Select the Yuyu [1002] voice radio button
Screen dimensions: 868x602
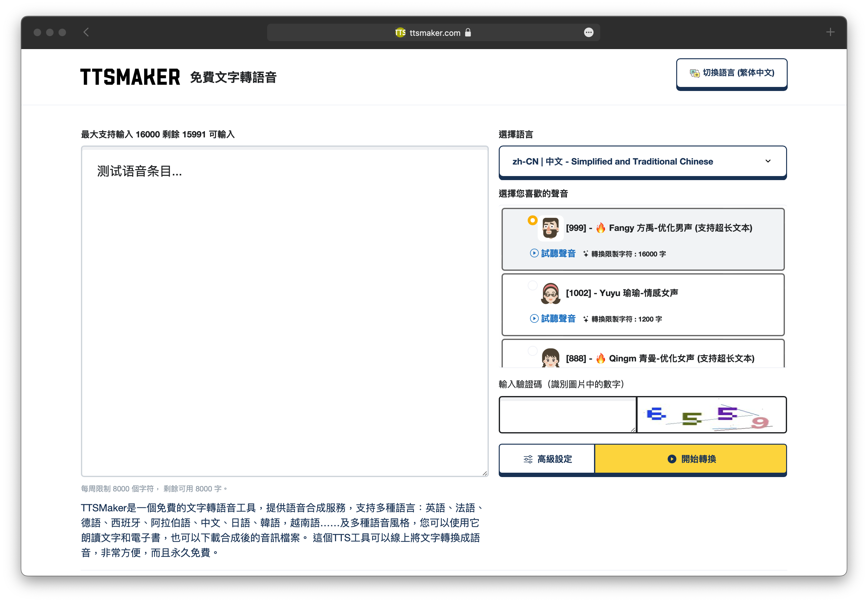pyautogui.click(x=532, y=285)
